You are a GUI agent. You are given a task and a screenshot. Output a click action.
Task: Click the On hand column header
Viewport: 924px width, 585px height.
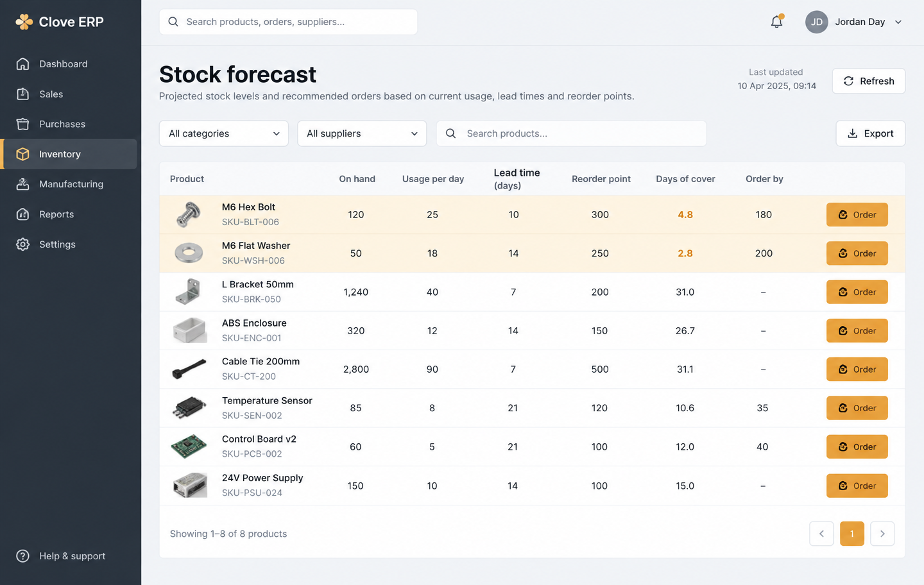(x=357, y=179)
